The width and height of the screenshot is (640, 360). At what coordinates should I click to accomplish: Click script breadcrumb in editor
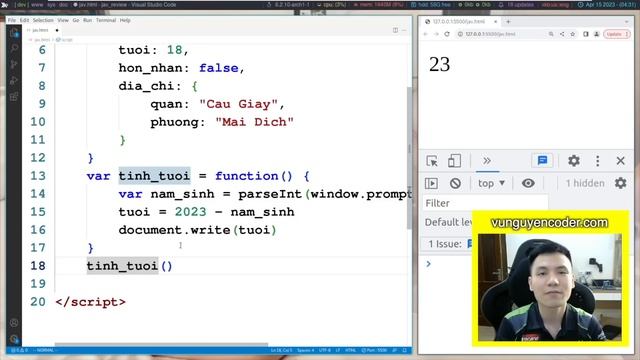click(64, 40)
